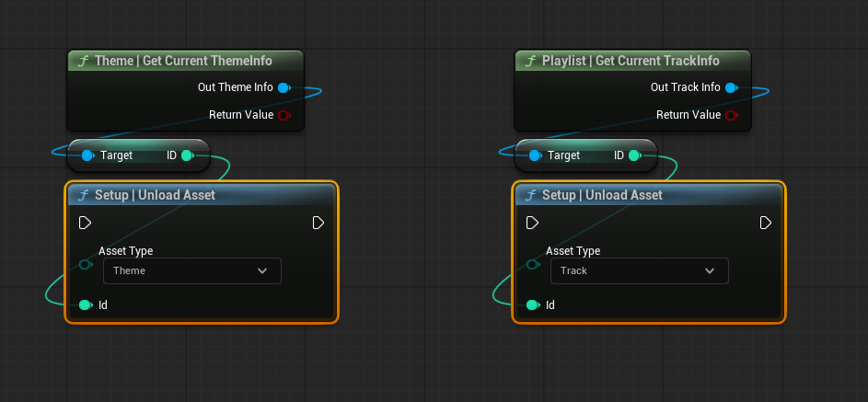The height and width of the screenshot is (402, 868).
Task: Click the exec input pin of the Track Unload Asset node
Action: 532,223
